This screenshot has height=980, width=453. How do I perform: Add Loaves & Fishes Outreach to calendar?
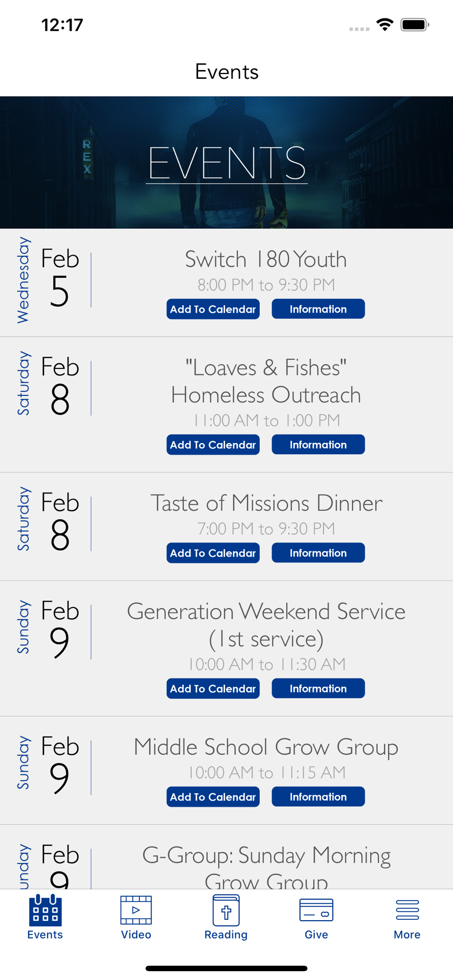pos(213,445)
